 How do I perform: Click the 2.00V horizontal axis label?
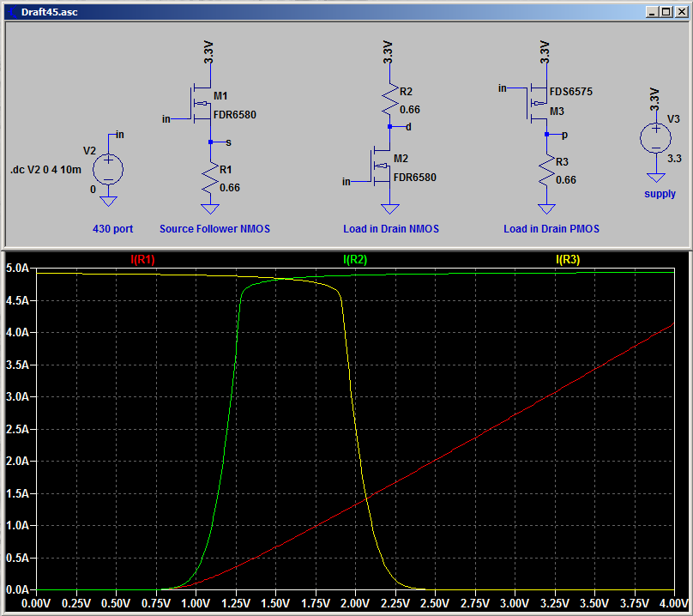tap(355, 603)
